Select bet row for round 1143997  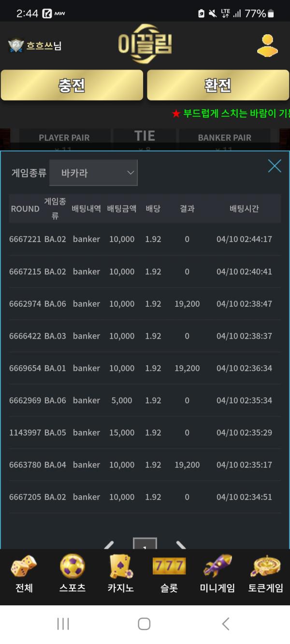click(145, 432)
